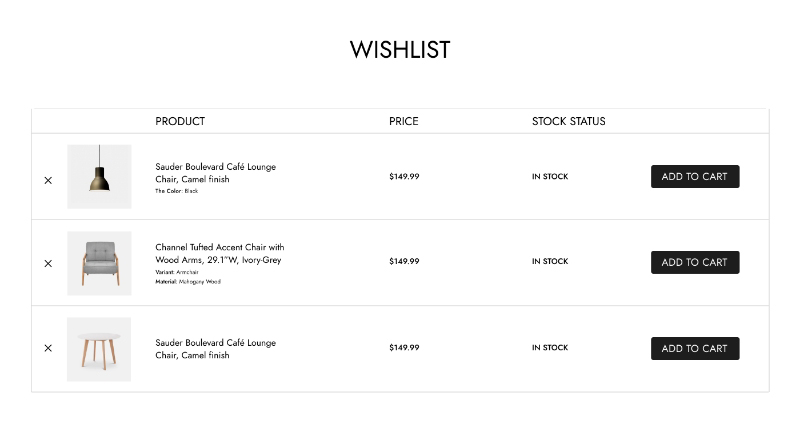Screen dimensions: 800x444
Task: Add the Channel Tufted Accent Chair to cart
Action: [x=695, y=262]
